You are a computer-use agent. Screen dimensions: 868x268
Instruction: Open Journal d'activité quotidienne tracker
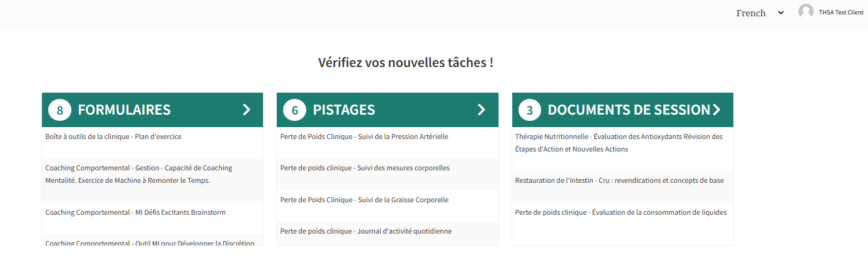[366, 231]
